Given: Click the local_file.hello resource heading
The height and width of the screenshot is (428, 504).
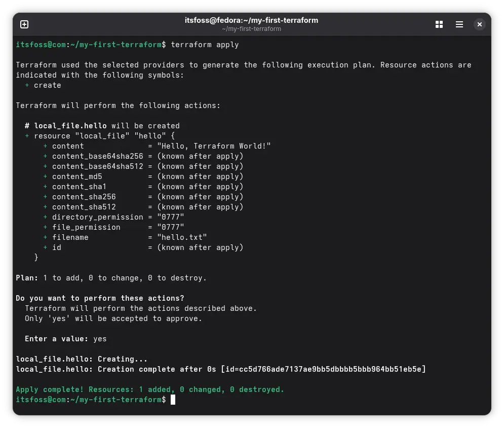Looking at the screenshot, I should click(x=70, y=126).
